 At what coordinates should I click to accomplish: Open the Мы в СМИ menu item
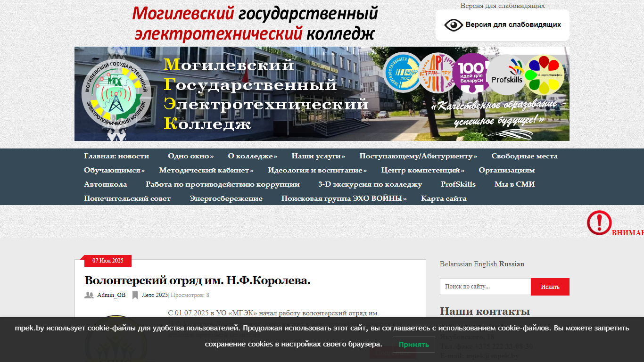(515, 184)
